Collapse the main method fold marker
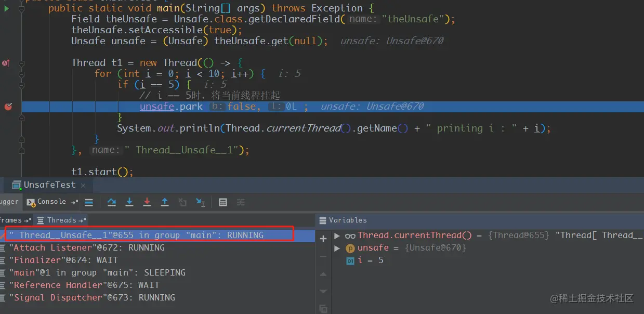The image size is (644, 314). point(22,8)
